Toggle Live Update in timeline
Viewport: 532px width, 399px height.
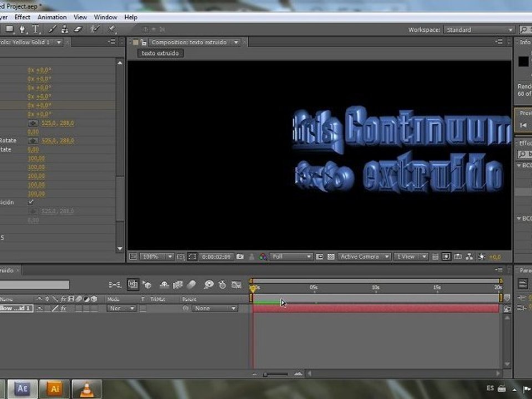132,285
